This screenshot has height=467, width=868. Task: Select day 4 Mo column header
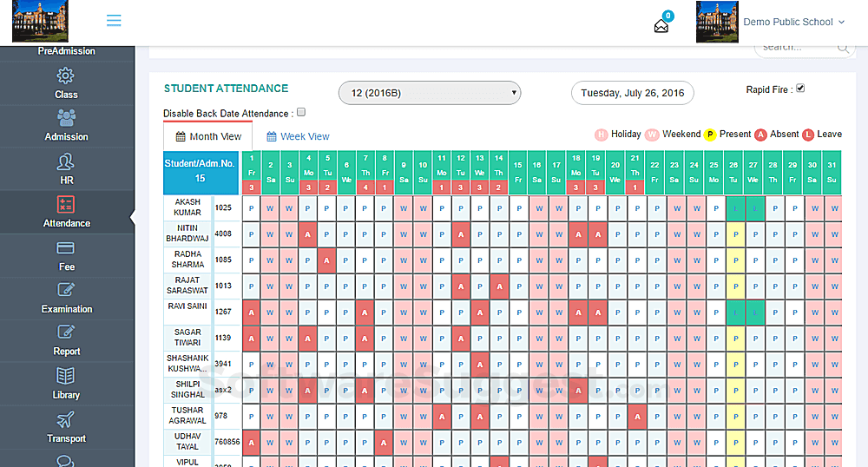click(308, 172)
